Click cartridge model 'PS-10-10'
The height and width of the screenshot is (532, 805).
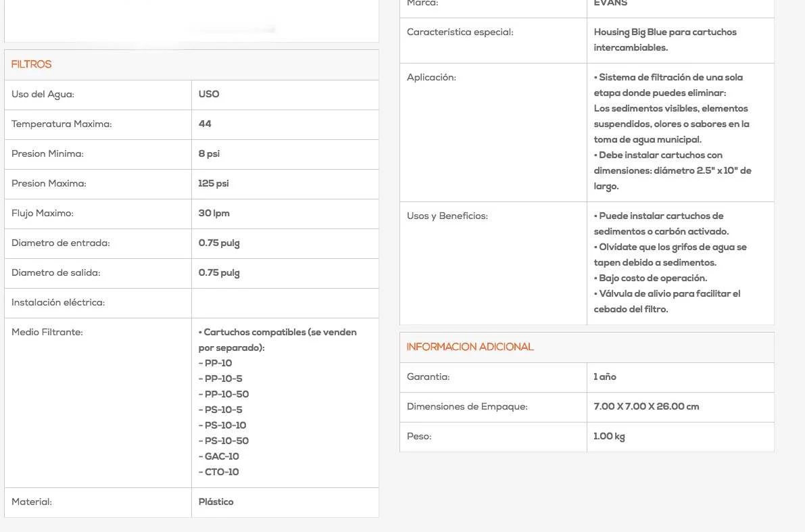click(x=225, y=425)
